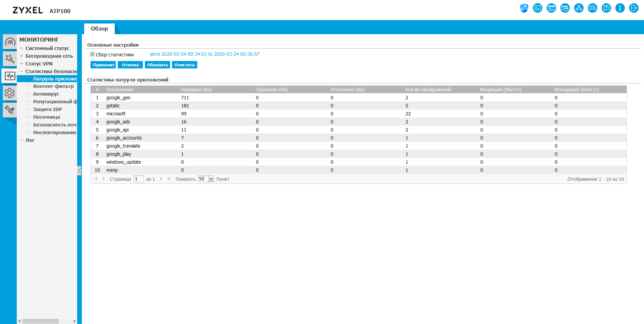Viewport: 644px width, 324px height.
Task: Open Репутационный фильтр statistics
Action: [55, 102]
